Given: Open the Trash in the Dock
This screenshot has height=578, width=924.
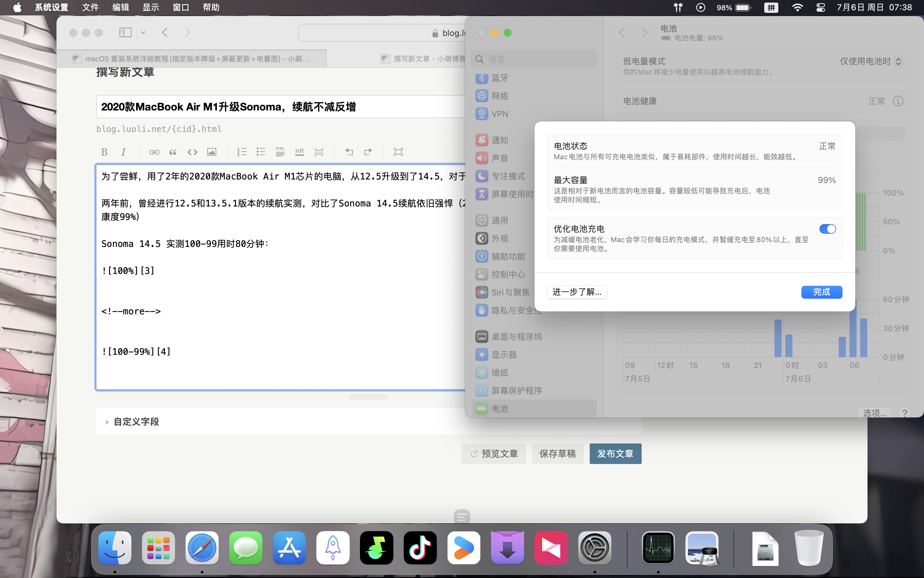Looking at the screenshot, I should pyautogui.click(x=809, y=548).
